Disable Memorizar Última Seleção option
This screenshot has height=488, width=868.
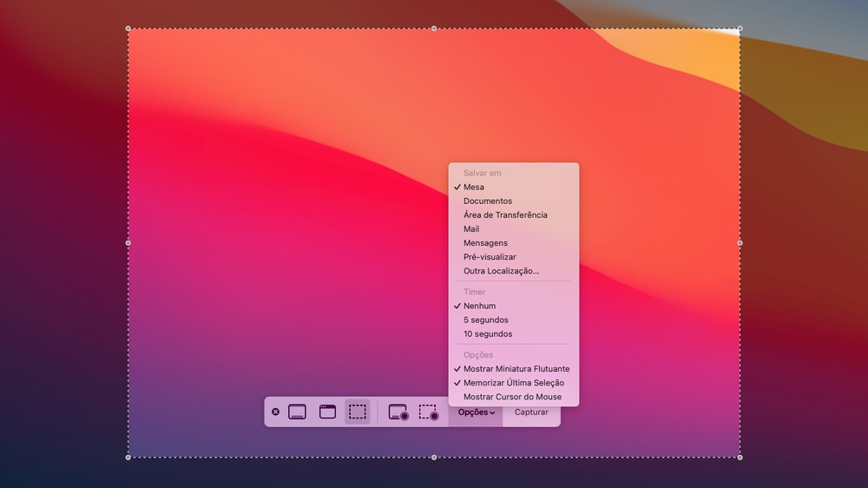(513, 383)
